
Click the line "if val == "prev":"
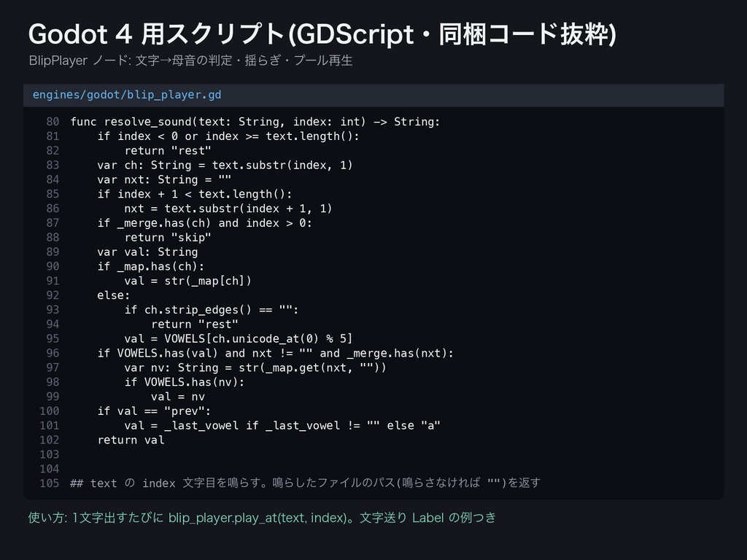click(154, 411)
